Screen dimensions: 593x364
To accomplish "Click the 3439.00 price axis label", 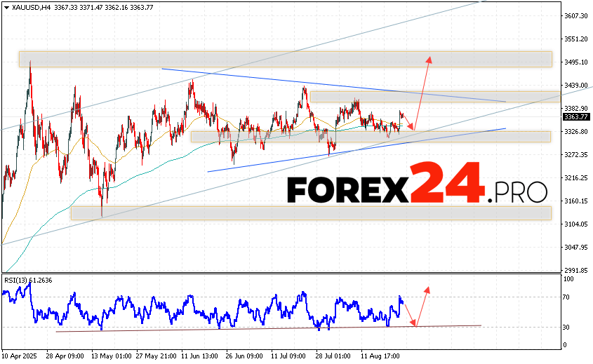I will point(575,86).
